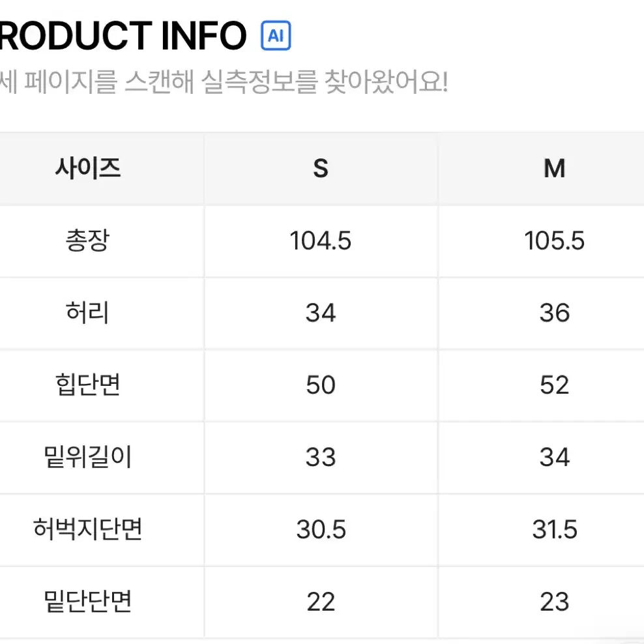The image size is (644, 644).
Task: Select the PRODUCT INFO heading
Action: click(123, 36)
